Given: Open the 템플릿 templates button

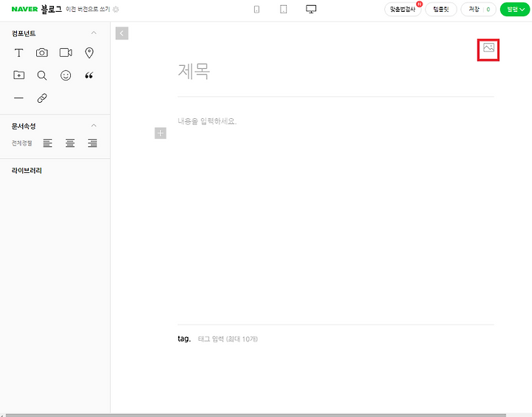Looking at the screenshot, I should click(440, 10).
